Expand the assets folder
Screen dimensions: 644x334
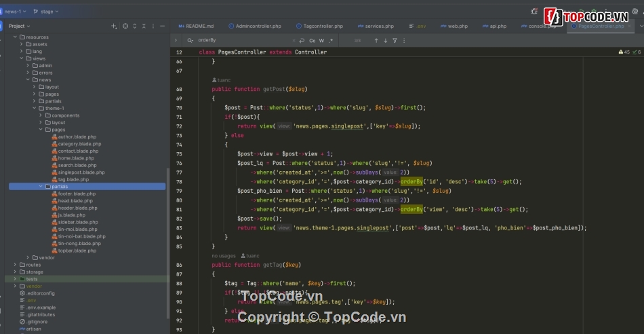(22, 44)
